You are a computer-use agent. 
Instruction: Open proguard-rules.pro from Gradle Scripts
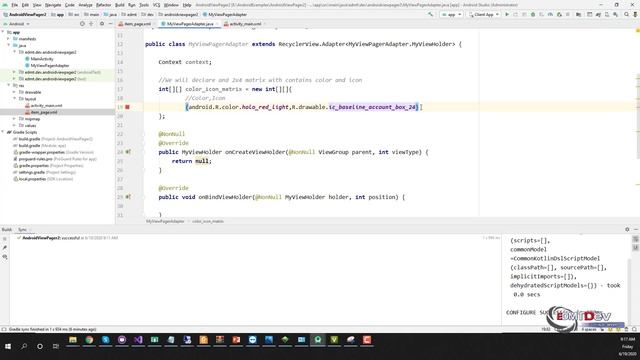tap(54, 159)
